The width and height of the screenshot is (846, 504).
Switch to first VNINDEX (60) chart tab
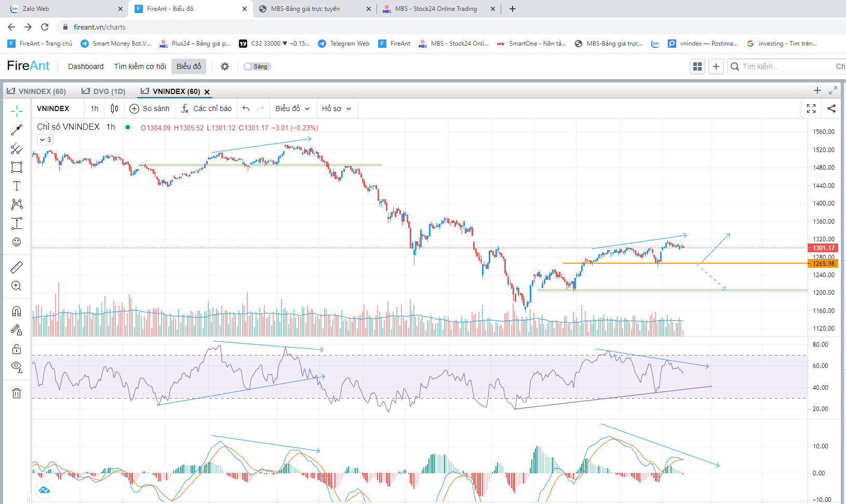tap(36, 91)
